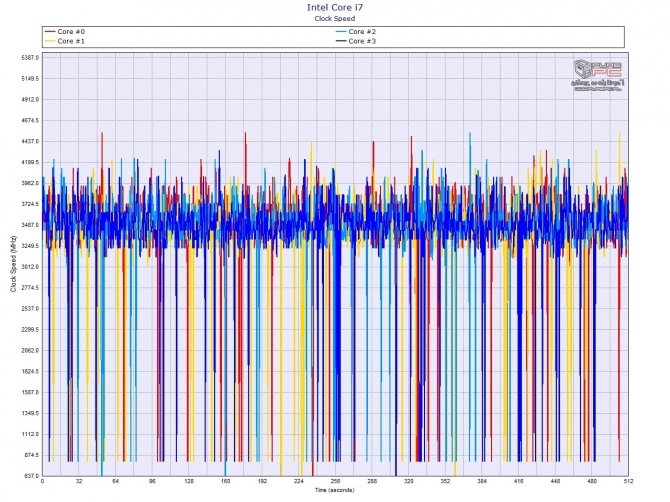Click the 874.5 y-axis value
This screenshot has width=670, height=502.
[31, 455]
